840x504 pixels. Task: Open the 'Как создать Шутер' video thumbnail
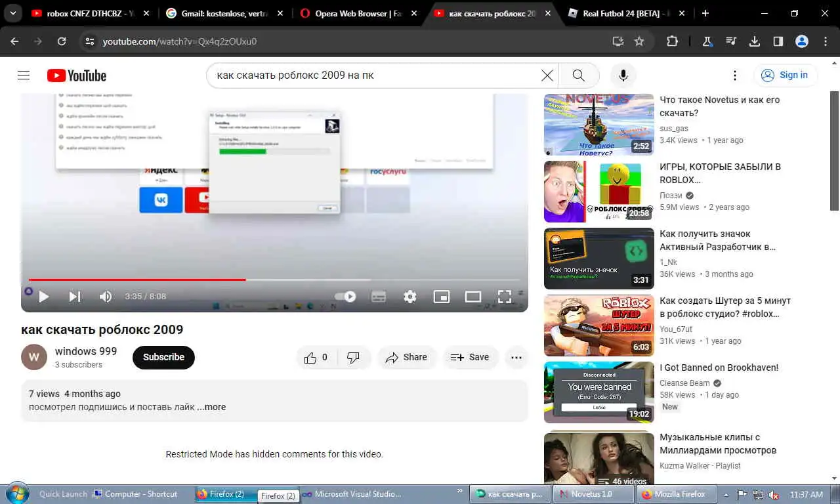[x=599, y=325]
